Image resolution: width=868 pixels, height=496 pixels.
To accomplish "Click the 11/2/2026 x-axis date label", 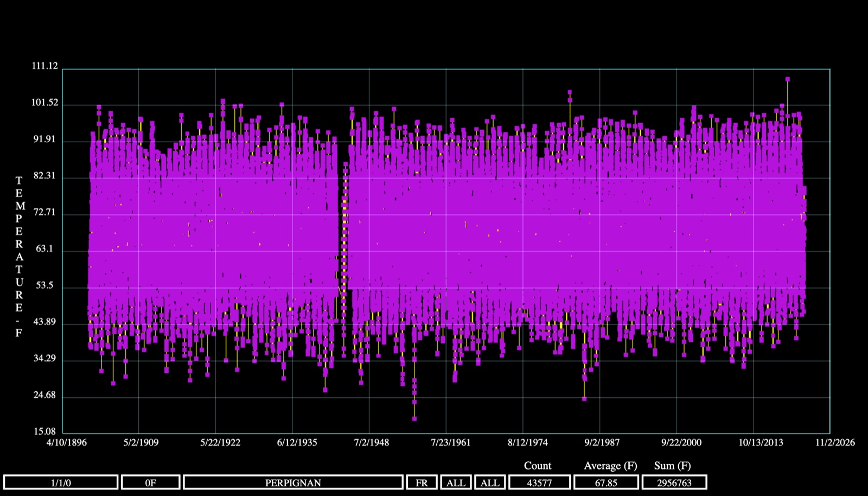I will tap(835, 442).
